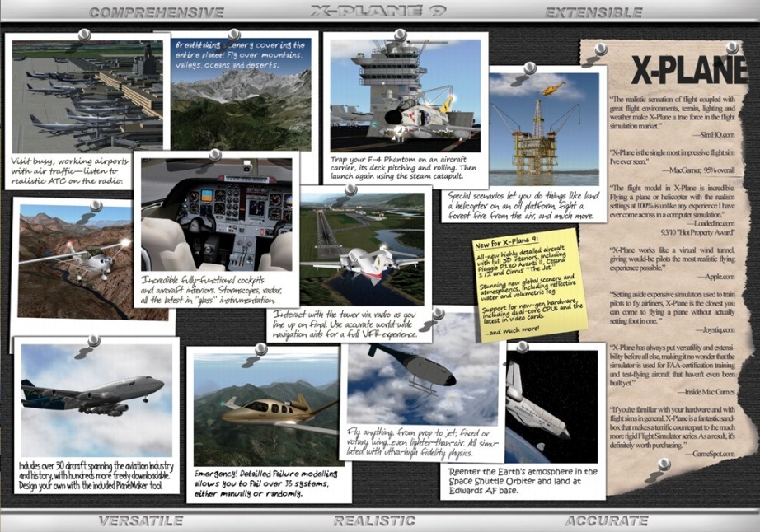
Task: Click the 'Breathtaking scenery' caption text
Action: click(x=240, y=54)
